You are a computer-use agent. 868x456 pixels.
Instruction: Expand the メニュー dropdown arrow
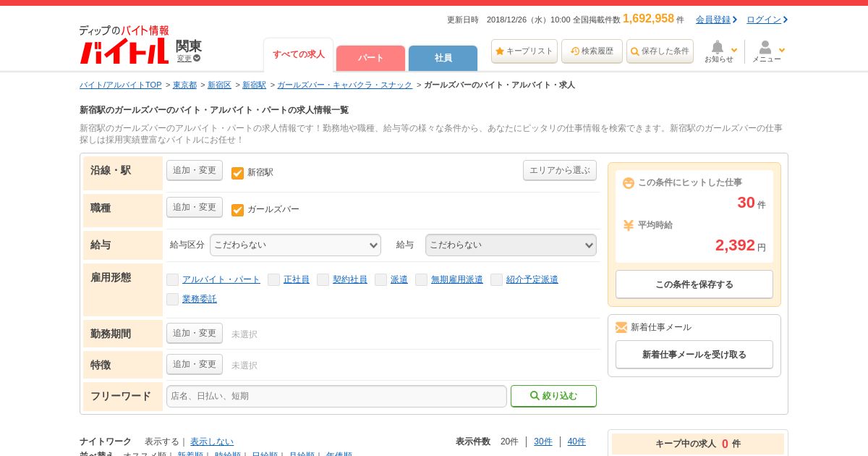[781, 51]
